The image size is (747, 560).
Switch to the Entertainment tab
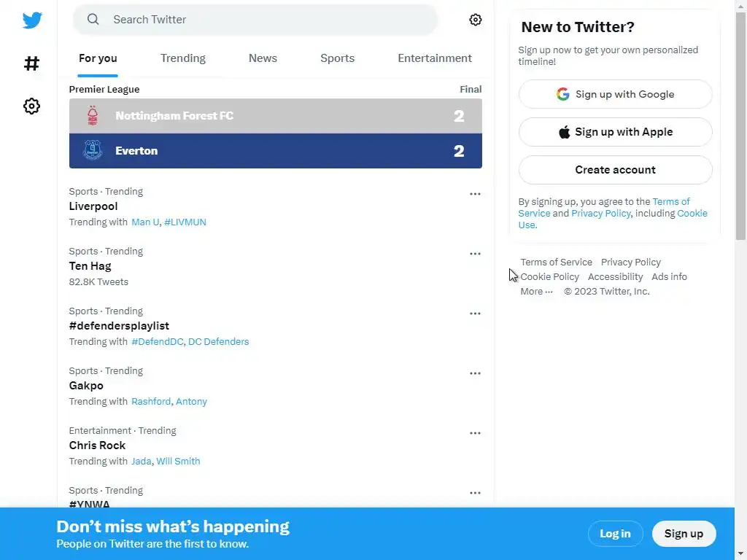pyautogui.click(x=435, y=58)
